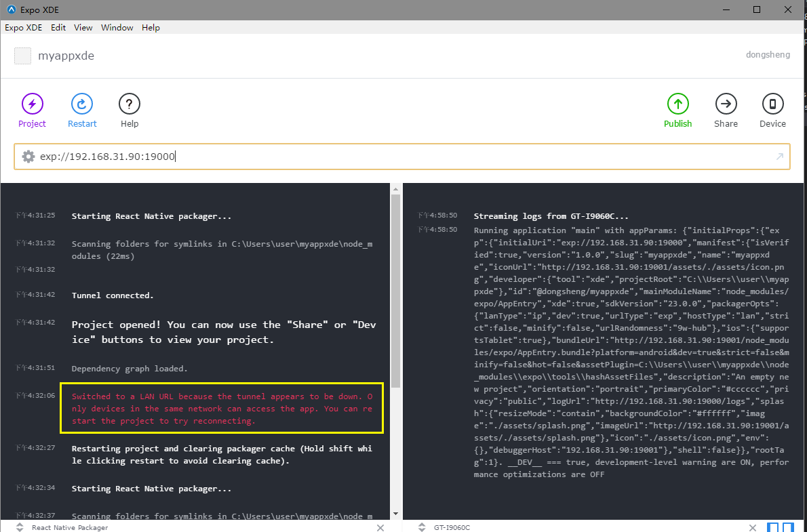Click the Expo XDE title bar app icon
Image resolution: width=807 pixels, height=532 pixels.
(x=11, y=9)
